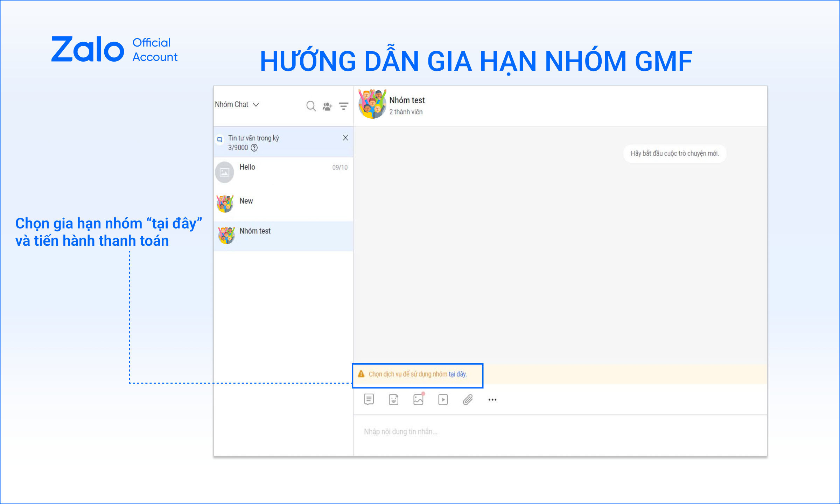
Task: Click the attach file paperclip icon
Action: [x=468, y=399]
